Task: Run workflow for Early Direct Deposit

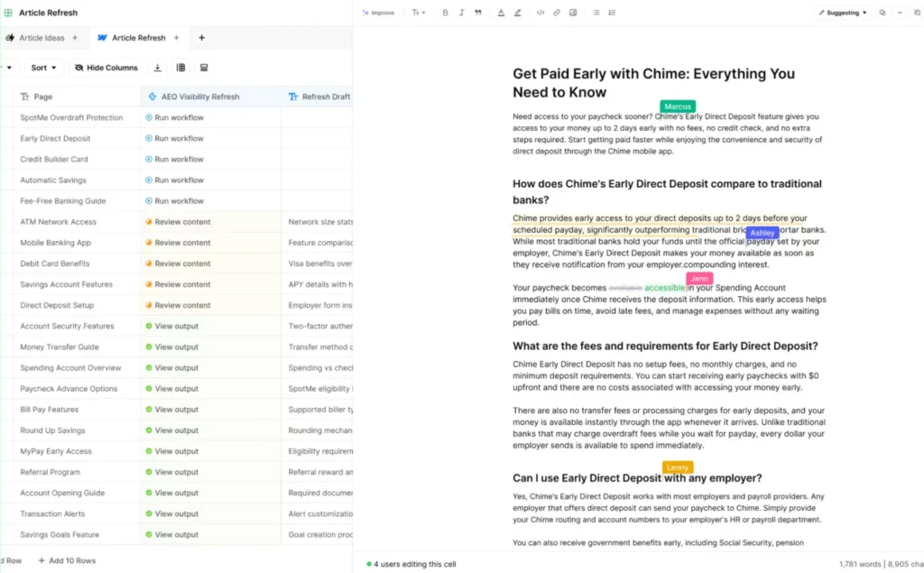Action: pyautogui.click(x=174, y=139)
